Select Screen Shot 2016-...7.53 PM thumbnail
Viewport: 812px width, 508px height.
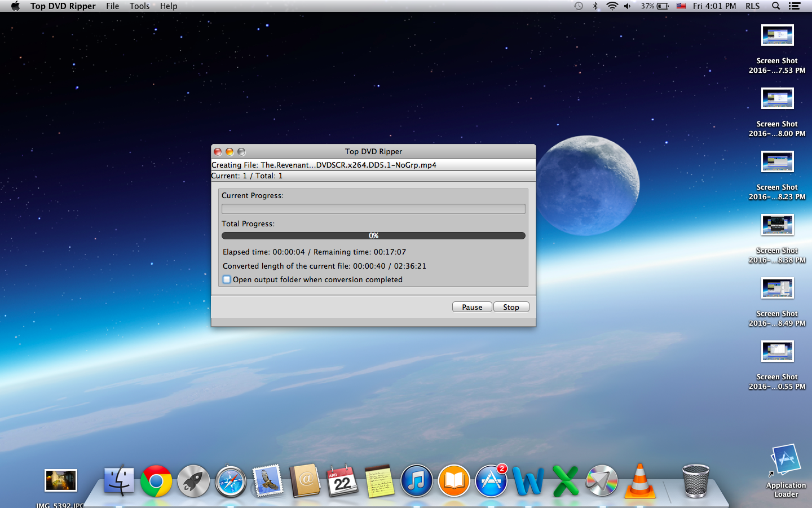pyautogui.click(x=777, y=36)
